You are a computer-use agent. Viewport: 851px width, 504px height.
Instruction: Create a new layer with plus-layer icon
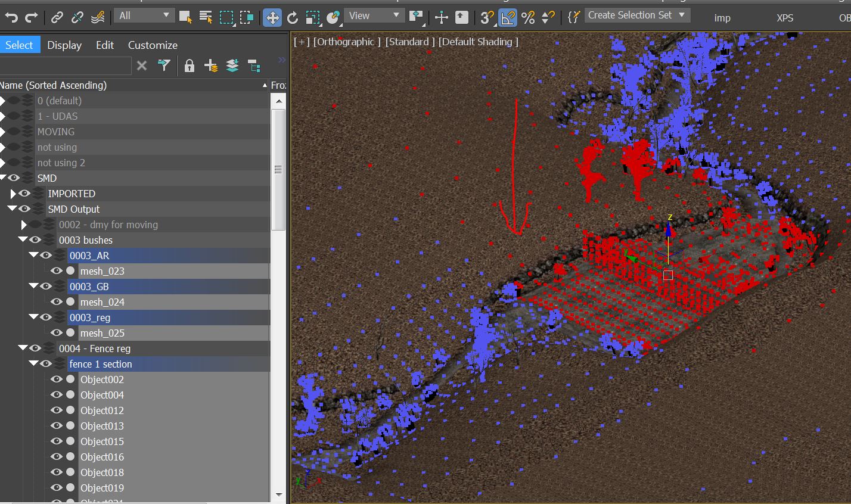coord(211,66)
